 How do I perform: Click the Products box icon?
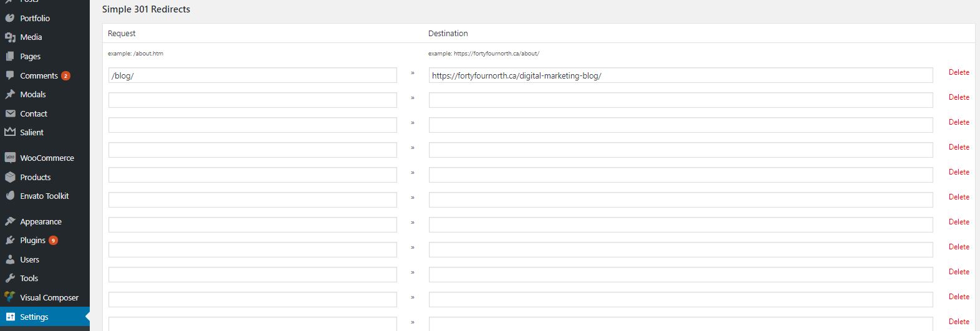[10, 177]
